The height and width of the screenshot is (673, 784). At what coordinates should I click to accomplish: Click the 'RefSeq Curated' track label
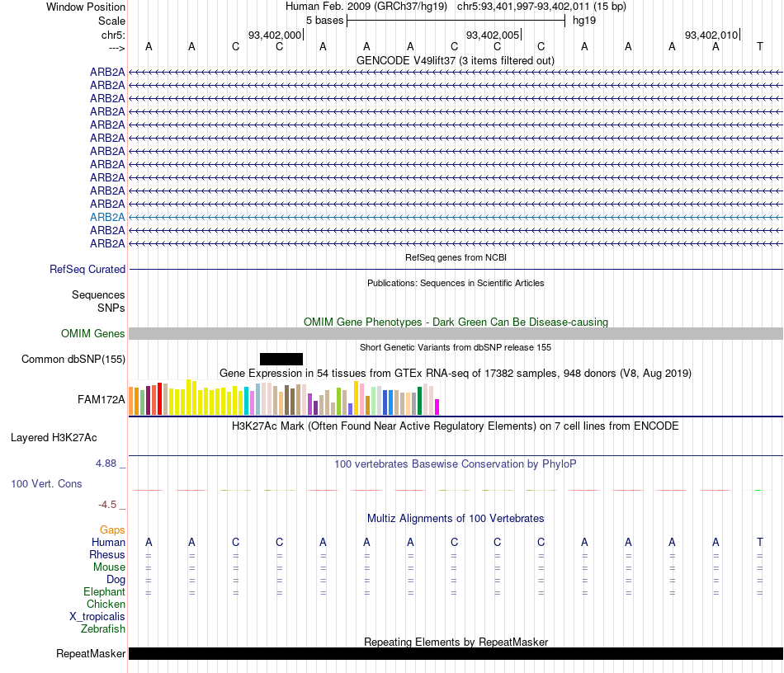coord(87,270)
